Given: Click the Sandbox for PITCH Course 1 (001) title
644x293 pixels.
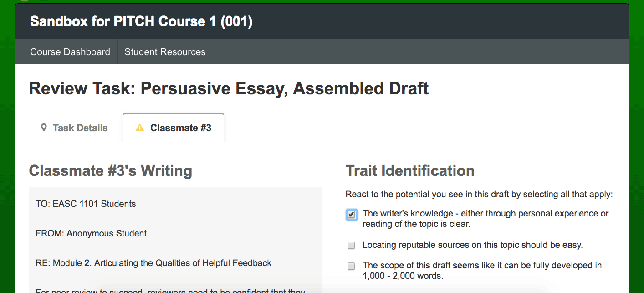Looking at the screenshot, I should coord(141,21).
